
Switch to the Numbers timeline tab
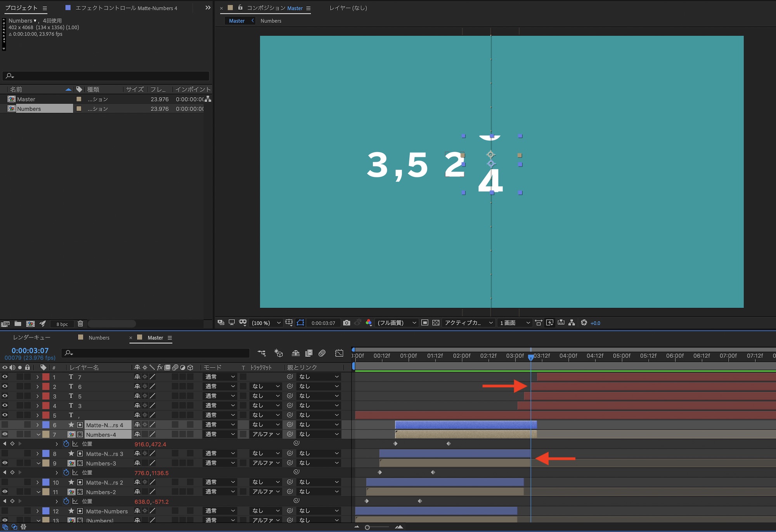(x=99, y=338)
